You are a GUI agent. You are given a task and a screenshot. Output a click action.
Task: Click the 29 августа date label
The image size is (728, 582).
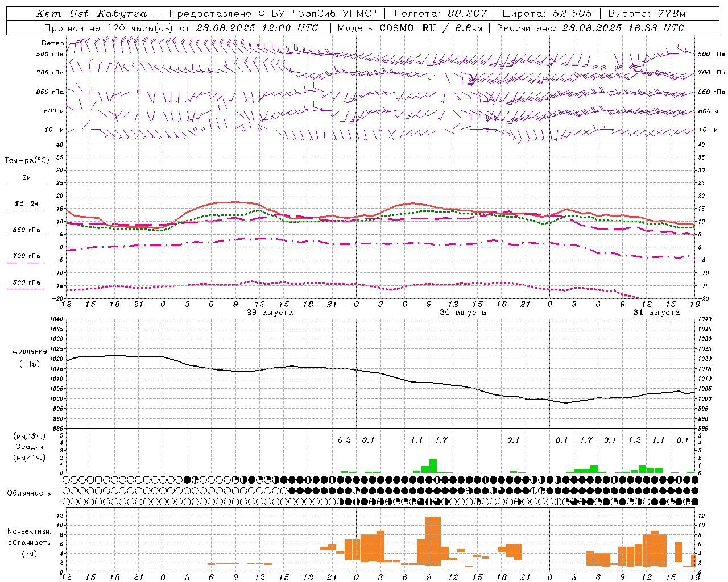(x=270, y=313)
